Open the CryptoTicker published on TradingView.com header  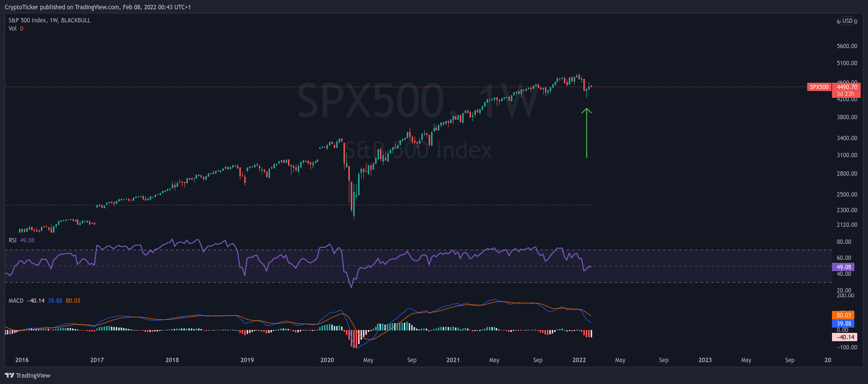pos(97,7)
